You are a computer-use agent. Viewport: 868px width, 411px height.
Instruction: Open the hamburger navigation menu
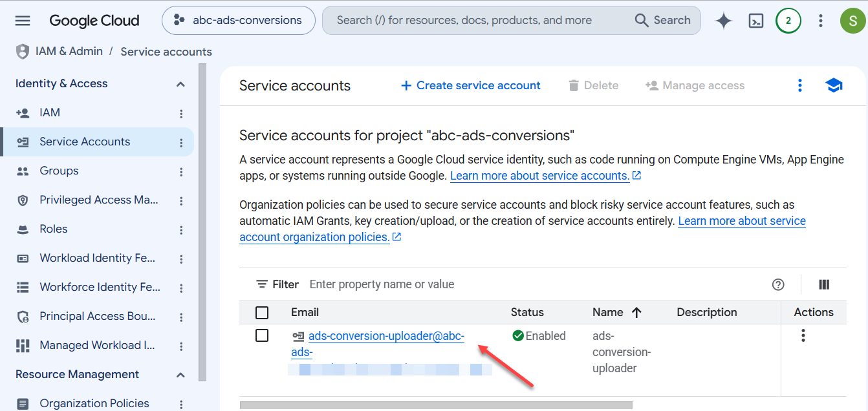(23, 21)
